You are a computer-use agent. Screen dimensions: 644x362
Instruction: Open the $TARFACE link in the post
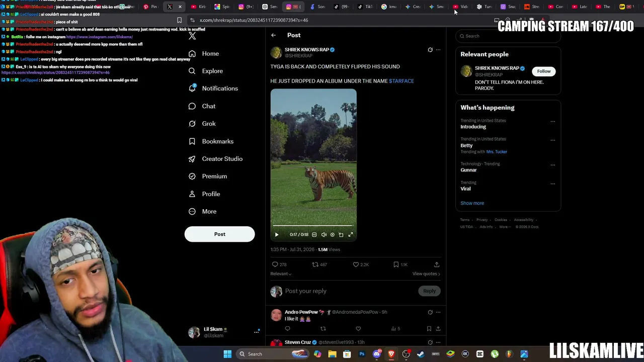(401, 81)
